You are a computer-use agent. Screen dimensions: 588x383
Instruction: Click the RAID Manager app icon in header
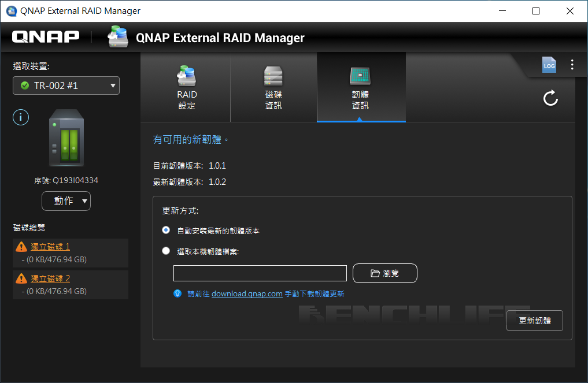[x=118, y=36]
